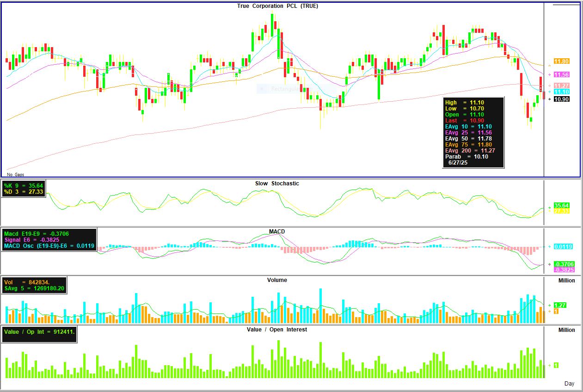This screenshot has width=583, height=392.
Task: Select the "Last = 10.90" row in info box
Action: [x=465, y=121]
